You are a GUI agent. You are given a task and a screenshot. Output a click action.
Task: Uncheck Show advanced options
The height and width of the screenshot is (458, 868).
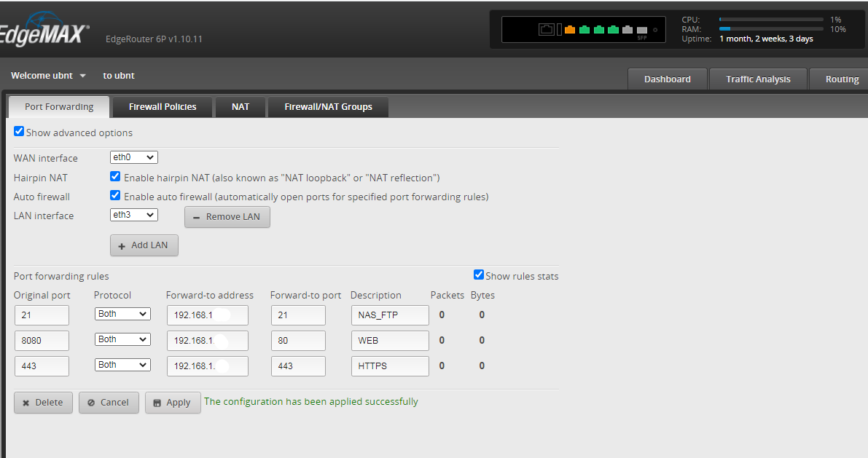tap(19, 132)
